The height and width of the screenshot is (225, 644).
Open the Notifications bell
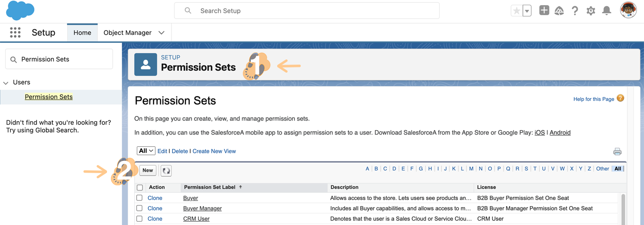point(607,11)
